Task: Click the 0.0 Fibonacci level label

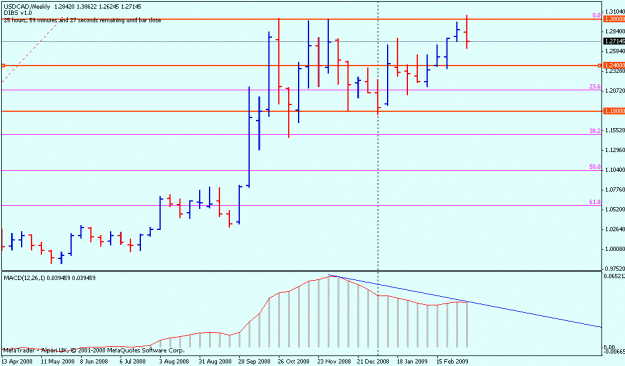Action: point(596,16)
